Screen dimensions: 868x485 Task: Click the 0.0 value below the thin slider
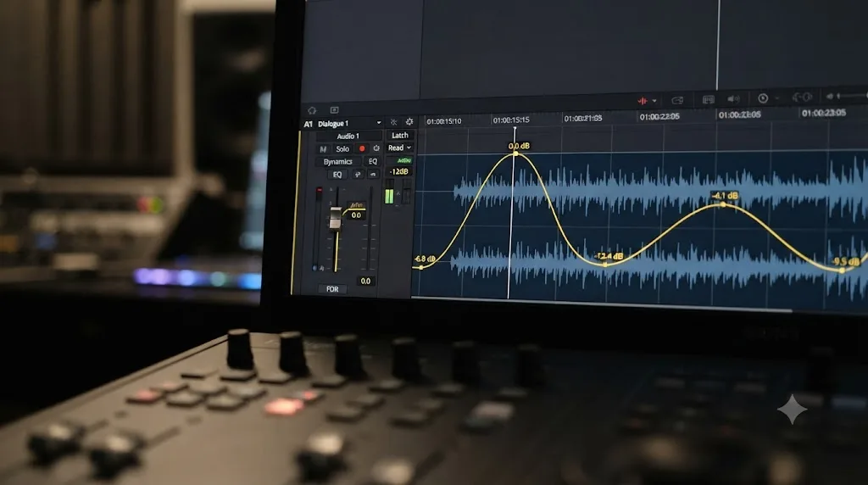click(x=365, y=282)
